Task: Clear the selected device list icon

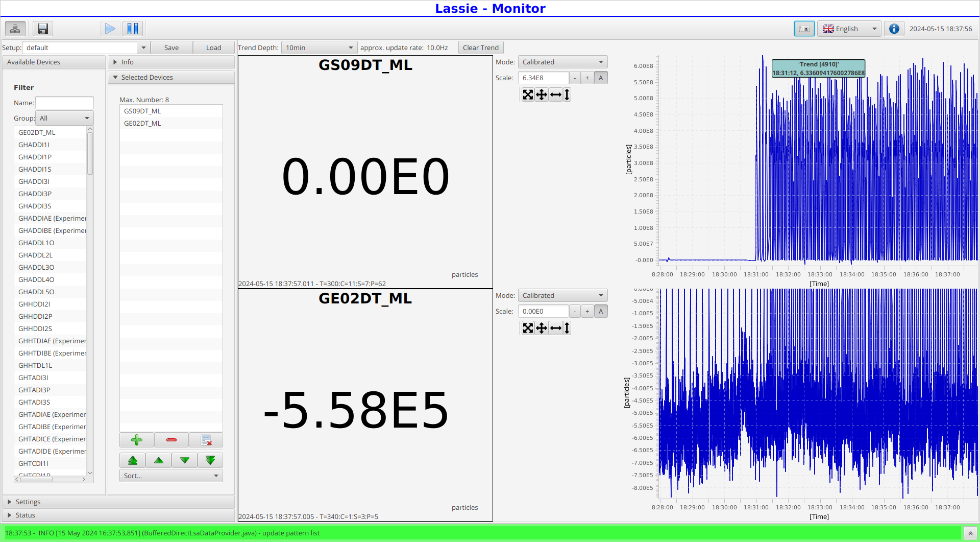Action: (206, 440)
